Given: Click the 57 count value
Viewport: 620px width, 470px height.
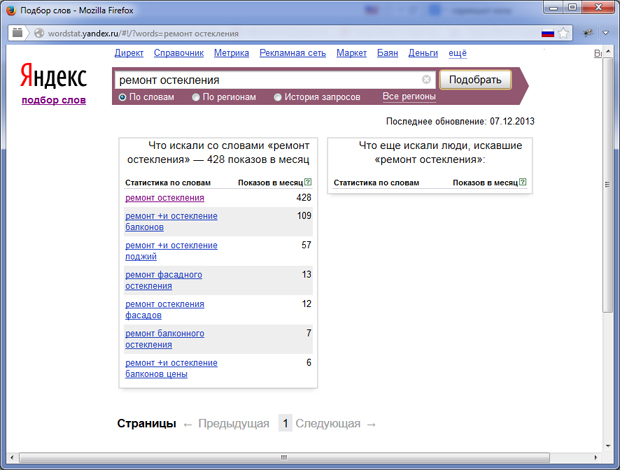Looking at the screenshot, I should pyautogui.click(x=306, y=245).
